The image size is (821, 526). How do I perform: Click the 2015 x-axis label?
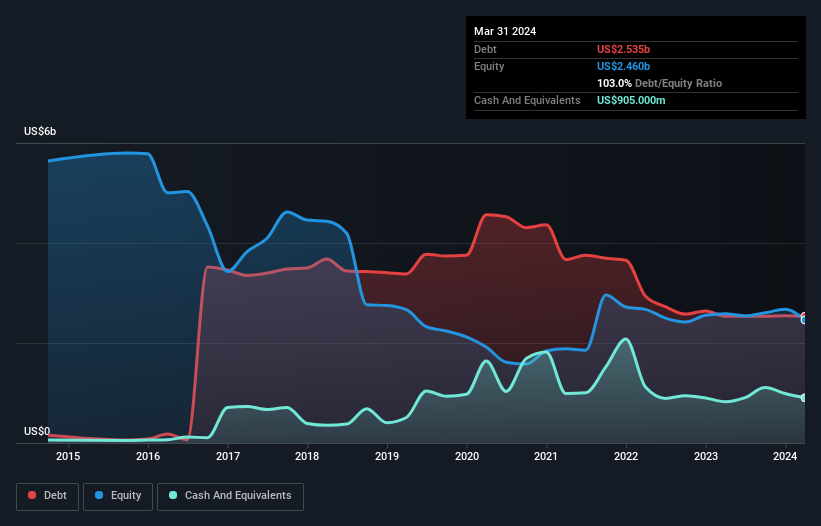coord(68,456)
